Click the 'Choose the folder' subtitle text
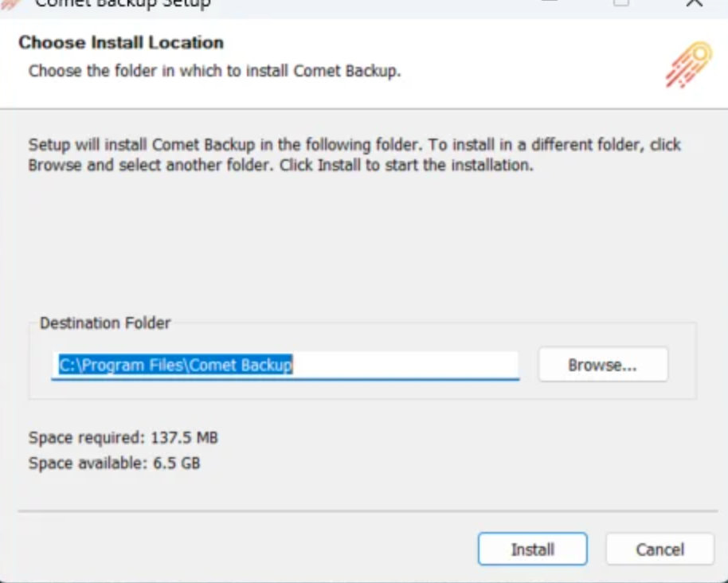728x583 pixels. tap(214, 71)
